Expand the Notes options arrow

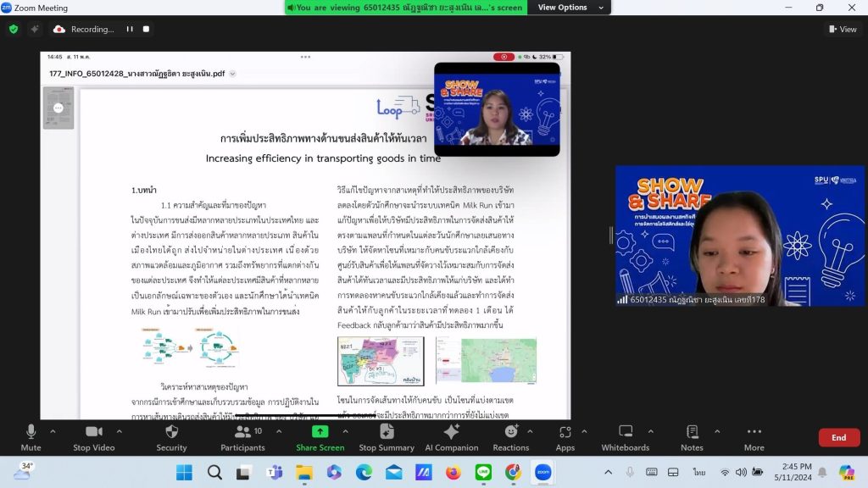(x=717, y=431)
